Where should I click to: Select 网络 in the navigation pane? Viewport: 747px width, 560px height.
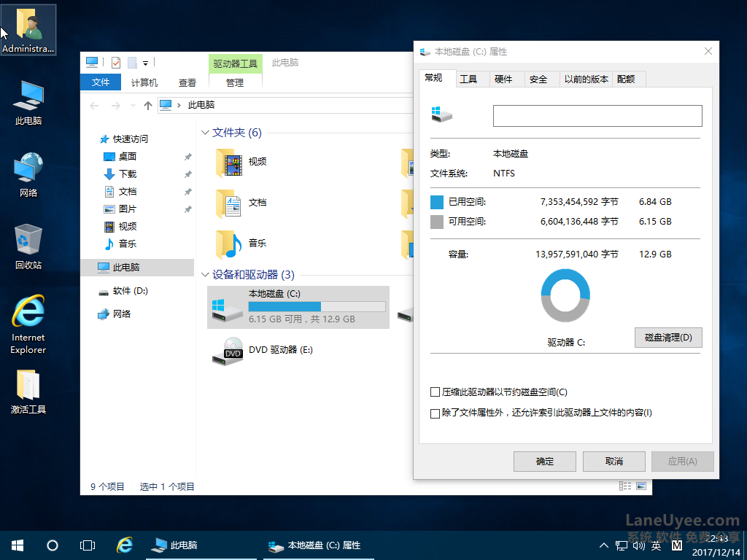tap(114, 314)
